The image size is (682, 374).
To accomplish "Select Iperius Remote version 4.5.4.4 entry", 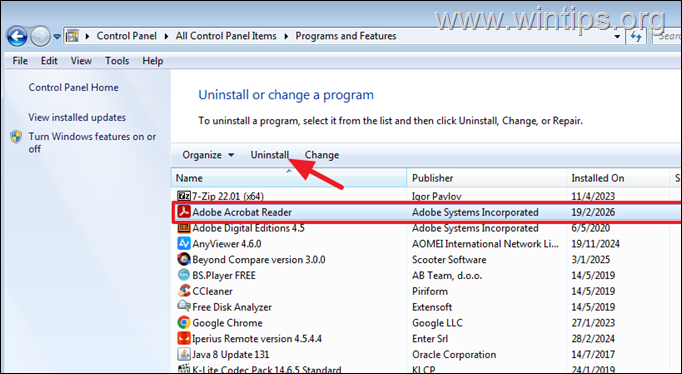I will tap(257, 338).
